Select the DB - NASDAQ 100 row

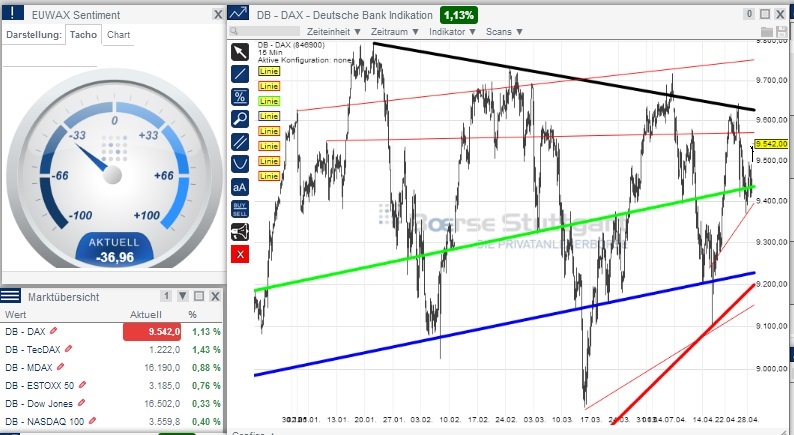(112, 421)
